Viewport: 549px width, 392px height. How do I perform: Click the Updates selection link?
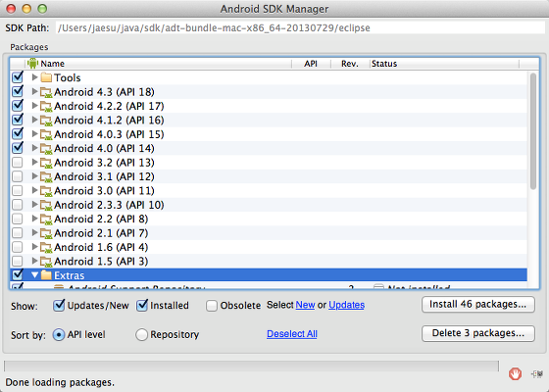[347, 305]
